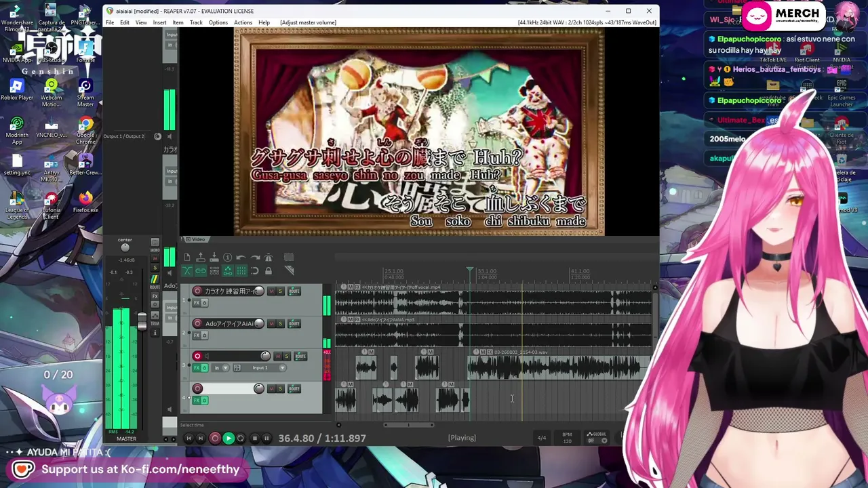Toggle the metronome icon

(269, 258)
